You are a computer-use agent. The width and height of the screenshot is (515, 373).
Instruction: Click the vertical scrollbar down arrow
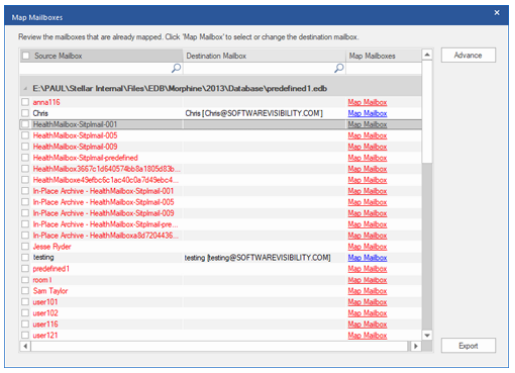(427, 335)
